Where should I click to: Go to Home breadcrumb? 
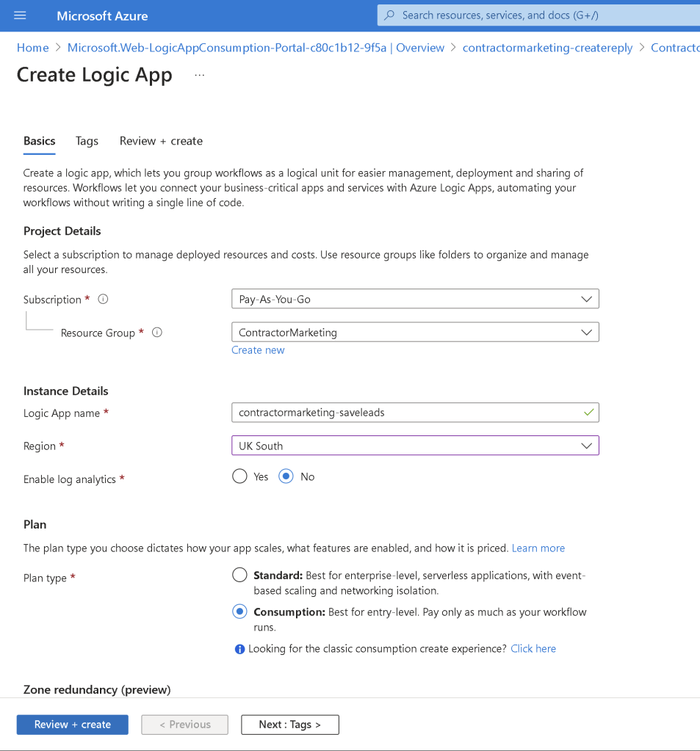coord(32,48)
